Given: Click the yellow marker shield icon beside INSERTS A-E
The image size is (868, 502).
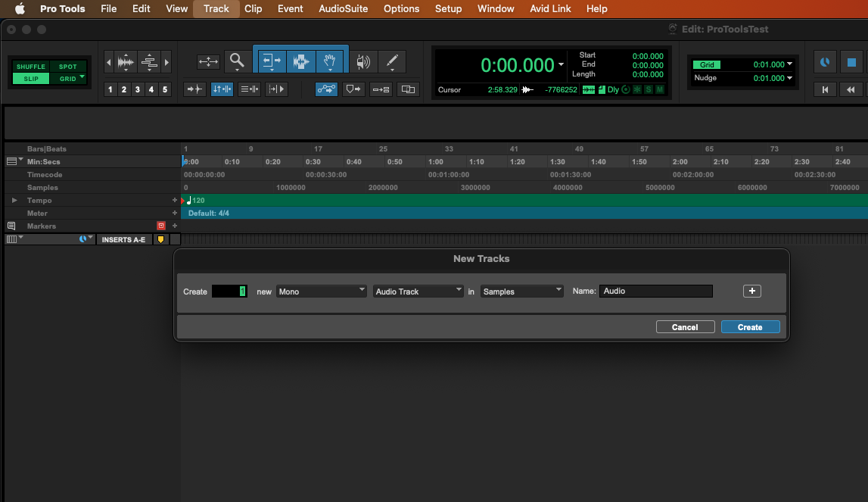Looking at the screenshot, I should point(160,239).
